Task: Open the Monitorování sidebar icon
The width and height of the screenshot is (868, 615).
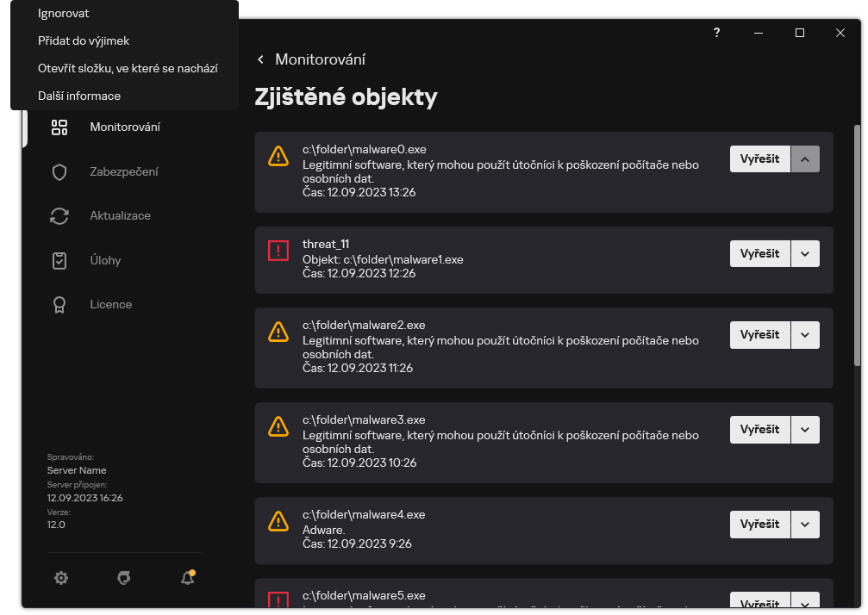Action: (59, 127)
